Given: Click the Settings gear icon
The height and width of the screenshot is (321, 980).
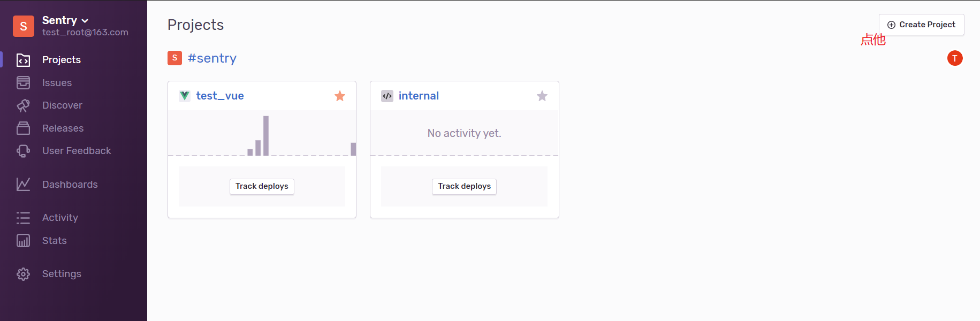Looking at the screenshot, I should pyautogui.click(x=23, y=274).
